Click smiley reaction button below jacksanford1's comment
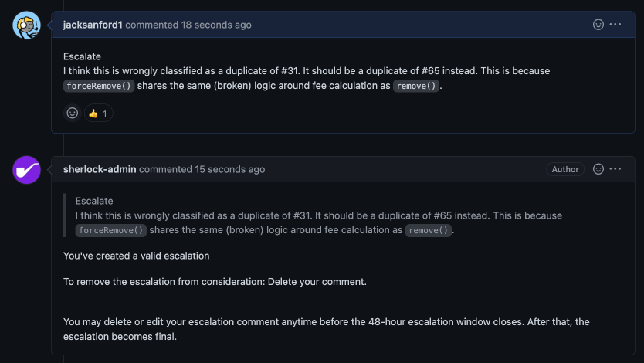 [x=73, y=114]
